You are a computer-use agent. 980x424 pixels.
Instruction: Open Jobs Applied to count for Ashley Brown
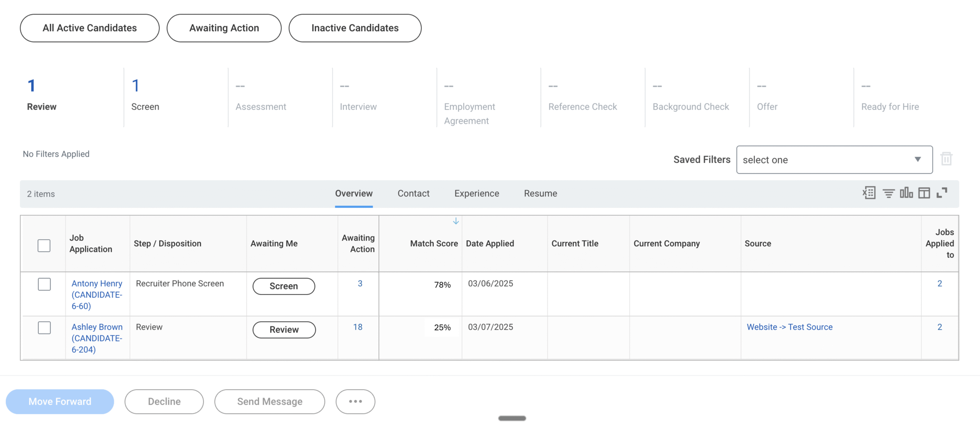point(939,327)
